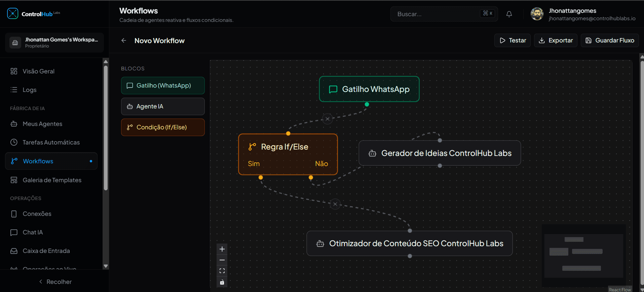This screenshot has width=644, height=292.
Task: Open Galeria de Templates
Action: point(51,180)
